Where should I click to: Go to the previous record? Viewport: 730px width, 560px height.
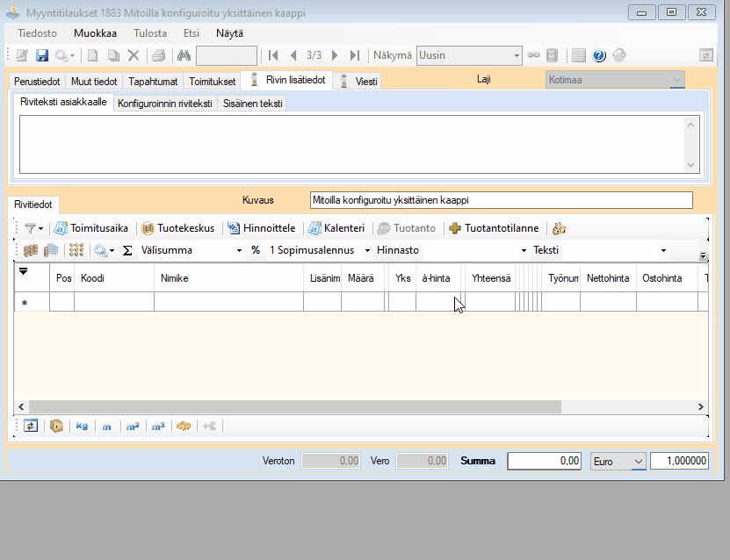click(293, 56)
